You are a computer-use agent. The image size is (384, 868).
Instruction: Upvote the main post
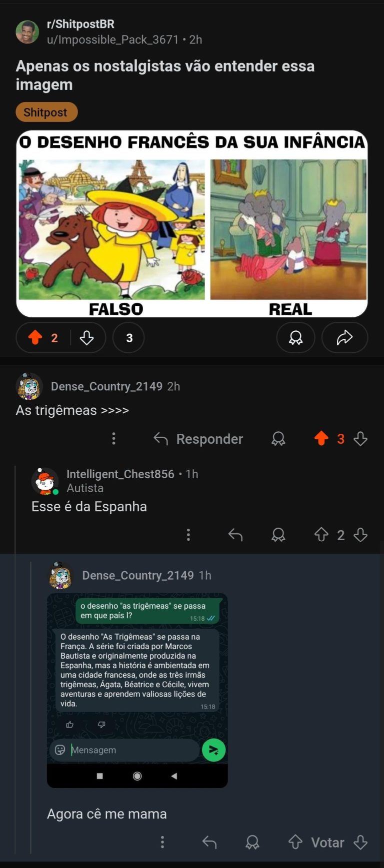pyautogui.click(x=35, y=338)
